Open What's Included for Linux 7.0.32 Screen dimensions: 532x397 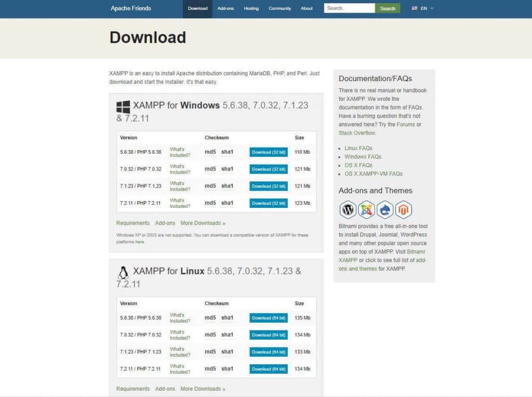pyautogui.click(x=180, y=335)
